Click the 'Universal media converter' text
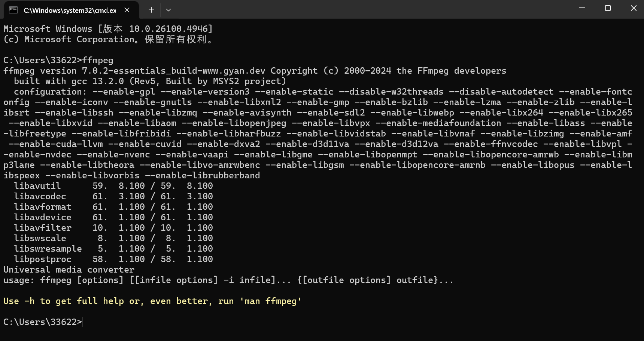The image size is (644, 341). 69,270
